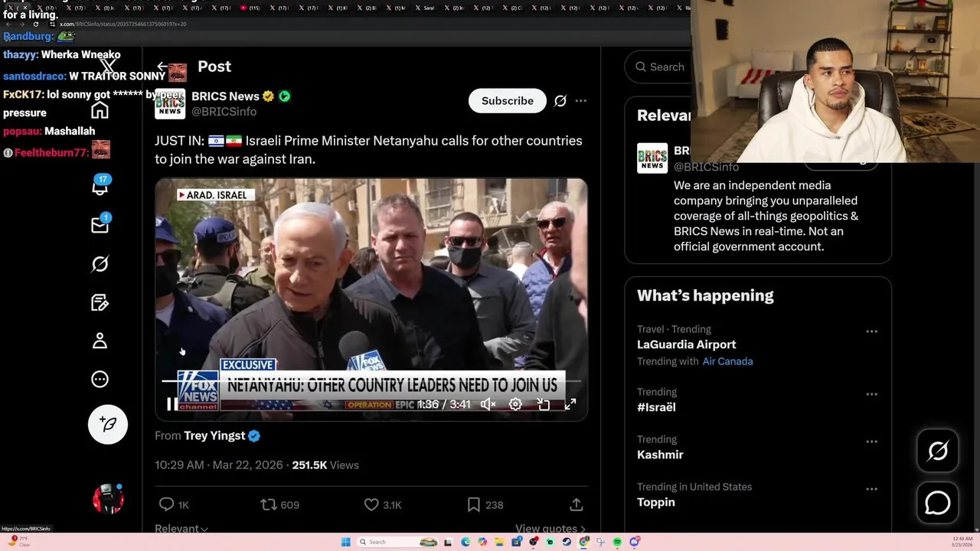The height and width of the screenshot is (551, 980).
Task: Open more options for Toppin trend
Action: pyautogui.click(x=871, y=489)
